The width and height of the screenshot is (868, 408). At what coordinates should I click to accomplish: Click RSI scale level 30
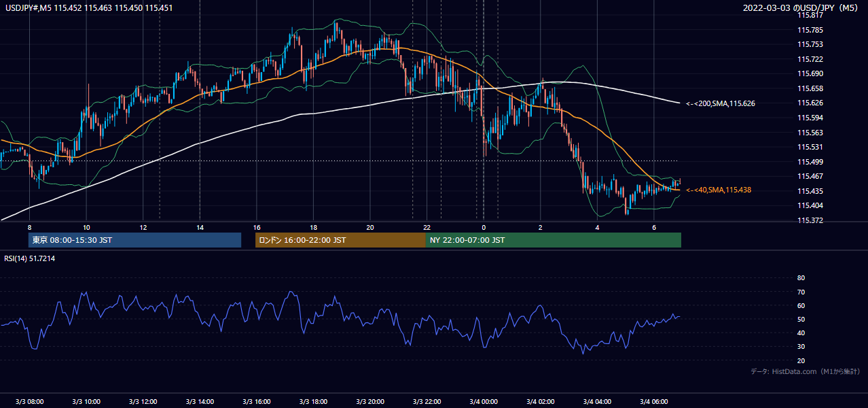[801, 347]
